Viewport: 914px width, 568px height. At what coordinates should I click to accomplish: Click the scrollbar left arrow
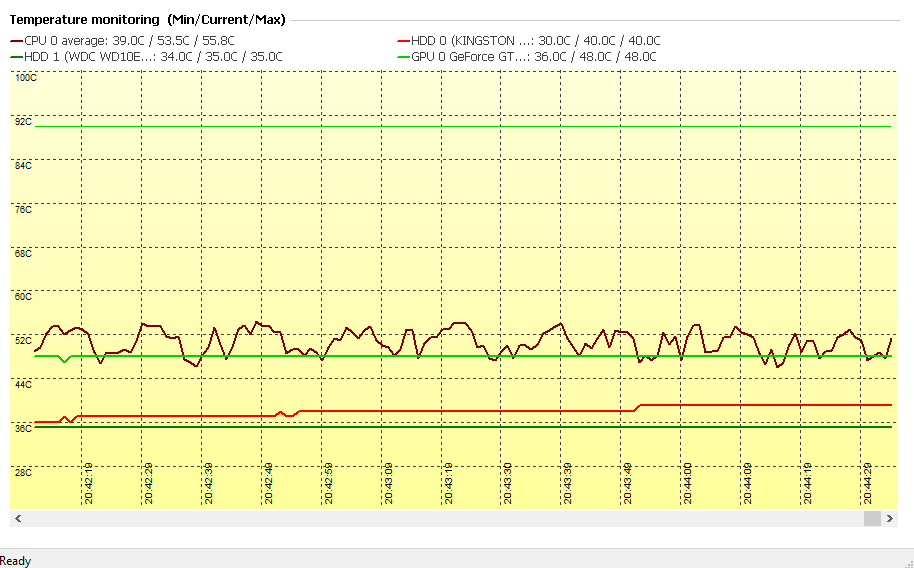[18, 518]
